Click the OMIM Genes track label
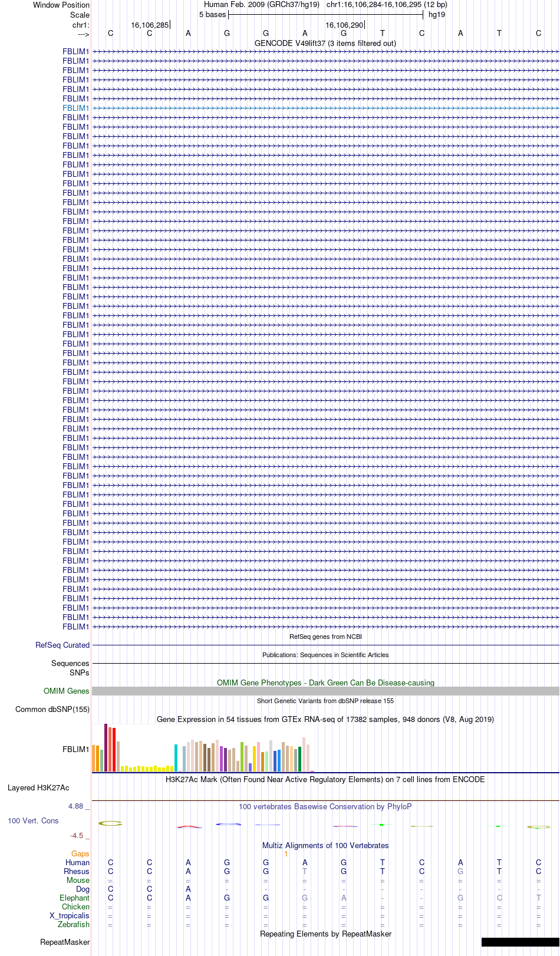Image resolution: width=560 pixels, height=956 pixels. 67,691
